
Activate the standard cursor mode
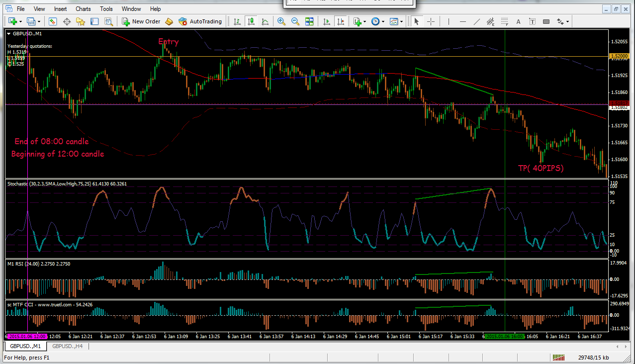[x=417, y=21]
